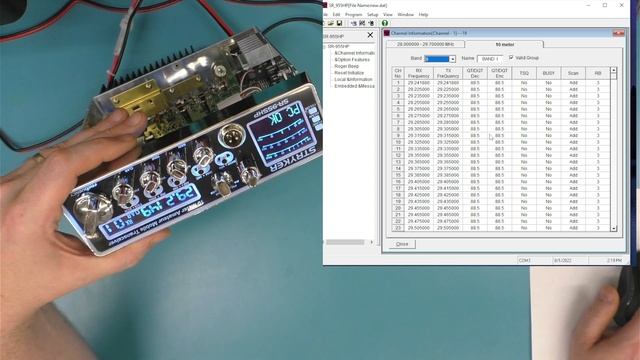Select channel row number 12

tap(398, 155)
